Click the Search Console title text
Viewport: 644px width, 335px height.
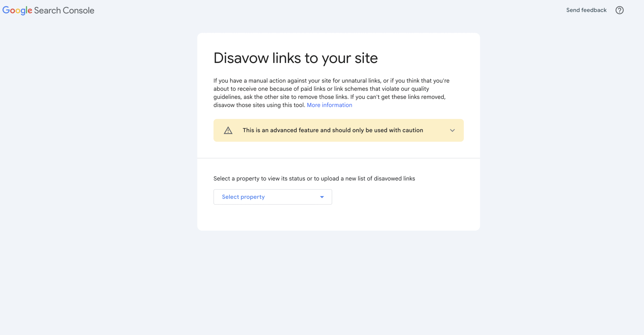(64, 10)
